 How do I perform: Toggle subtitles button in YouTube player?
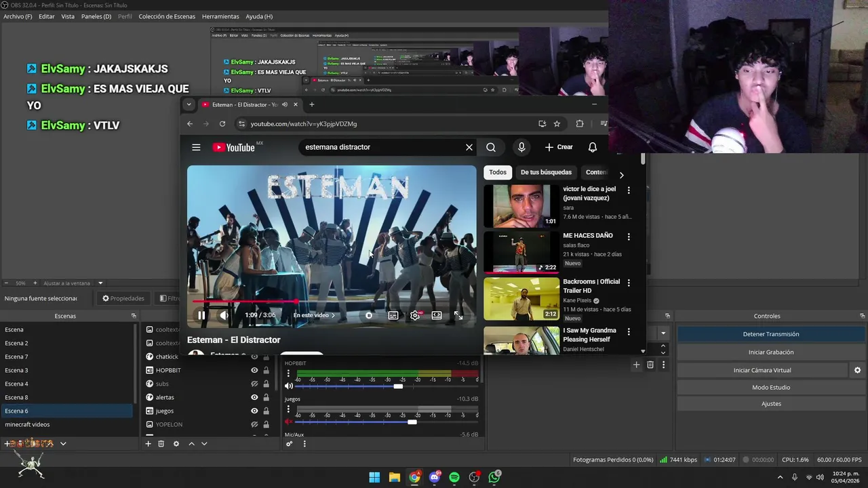click(393, 315)
